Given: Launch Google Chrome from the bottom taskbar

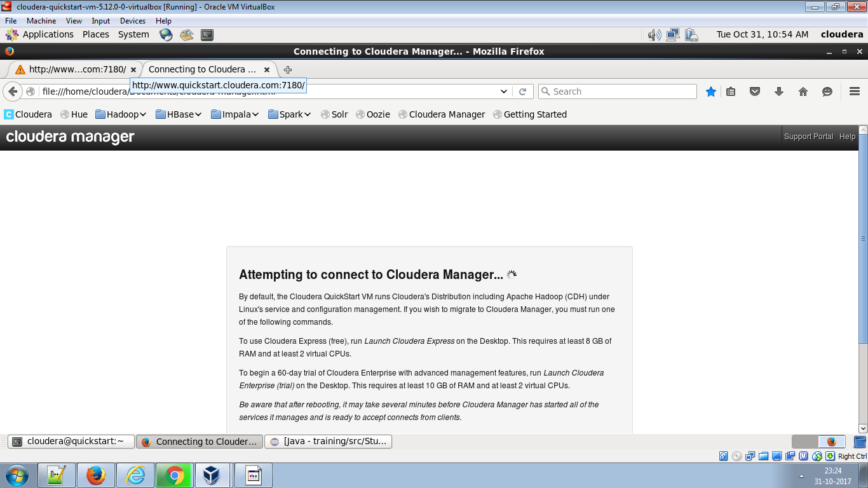Looking at the screenshot, I should pyautogui.click(x=173, y=474).
